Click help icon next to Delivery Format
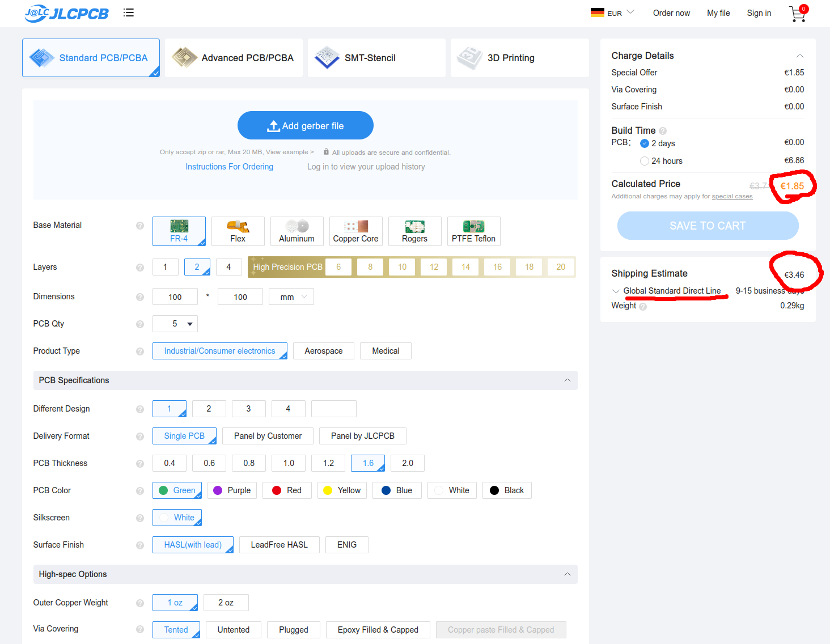This screenshot has height=644, width=830. [140, 437]
